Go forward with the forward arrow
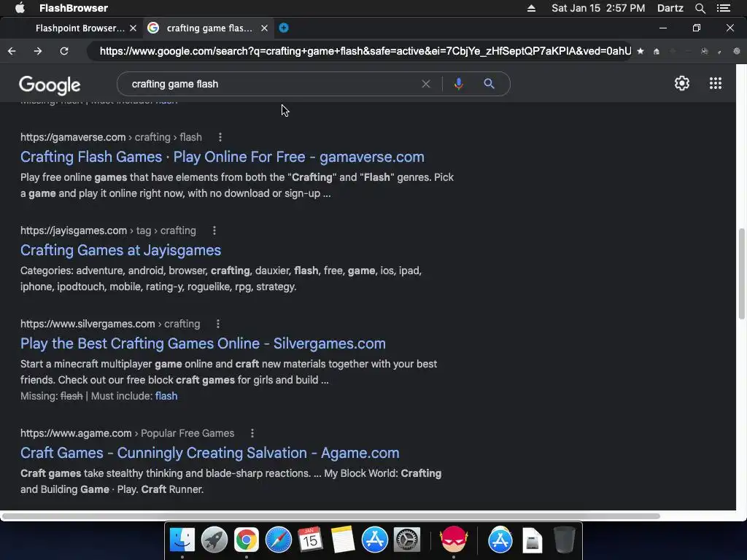This screenshot has height=560, width=747. pos(38,51)
